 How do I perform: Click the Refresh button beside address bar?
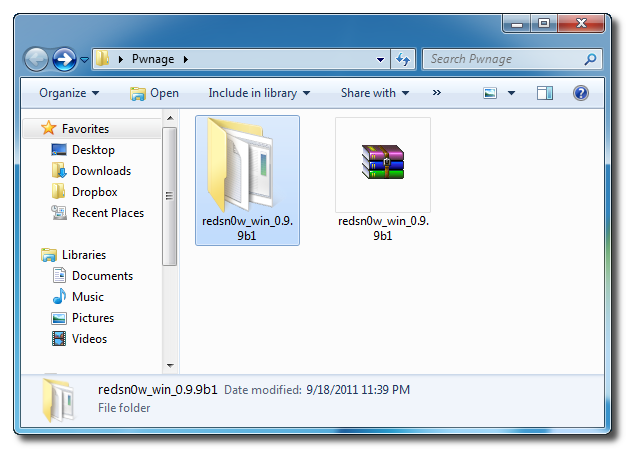pos(403,59)
